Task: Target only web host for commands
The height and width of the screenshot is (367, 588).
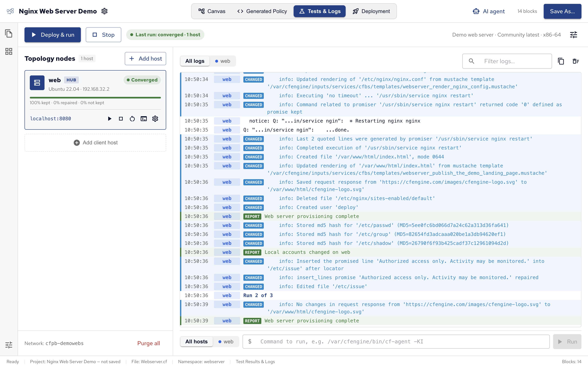Action: [x=226, y=342]
